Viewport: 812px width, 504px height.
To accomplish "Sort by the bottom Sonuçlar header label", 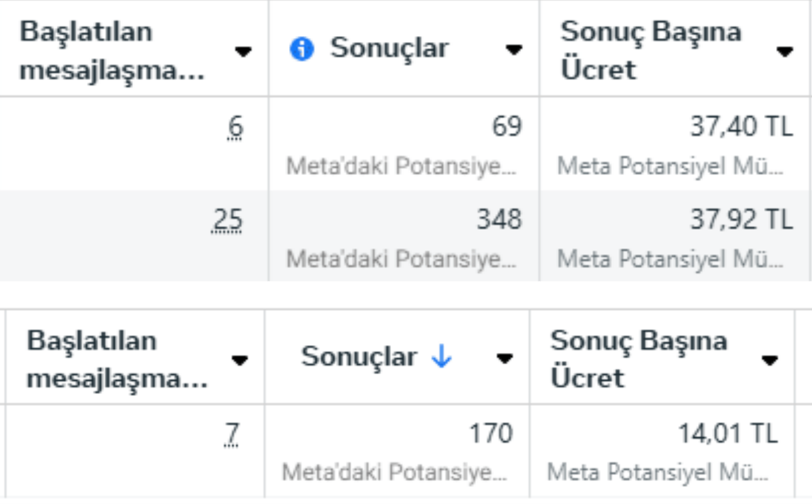I will [359, 357].
